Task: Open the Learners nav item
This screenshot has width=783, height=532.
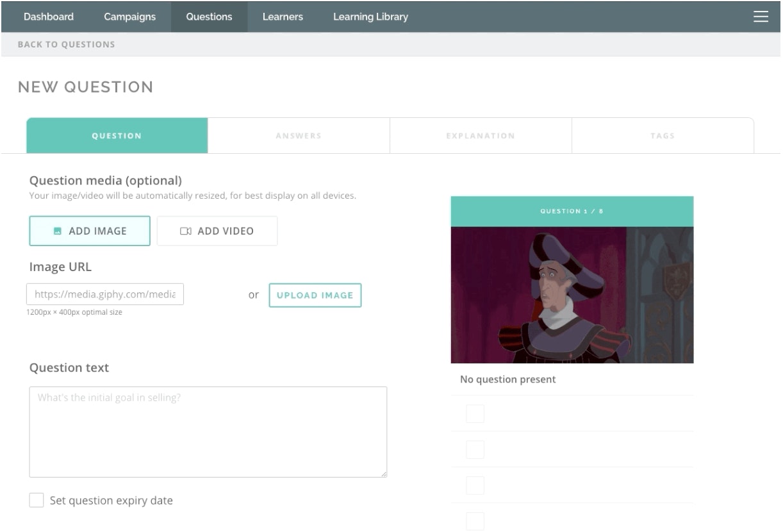Action: coord(283,17)
